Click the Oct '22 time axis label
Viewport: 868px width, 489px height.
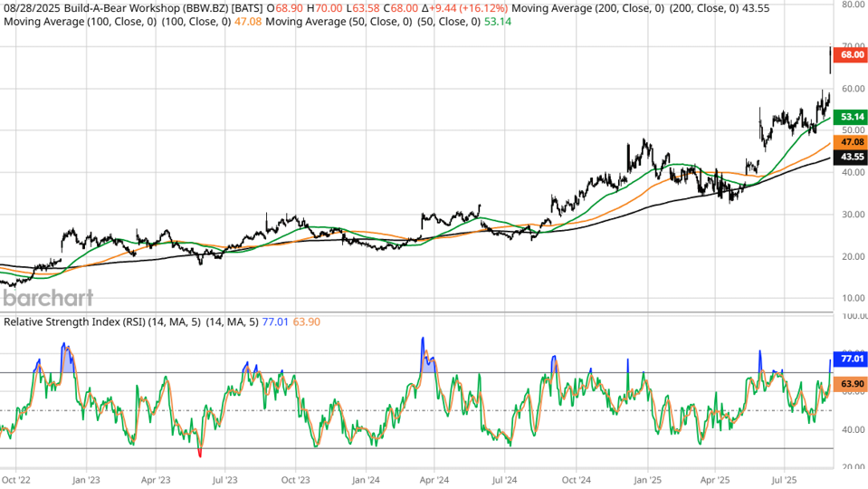tap(16, 480)
